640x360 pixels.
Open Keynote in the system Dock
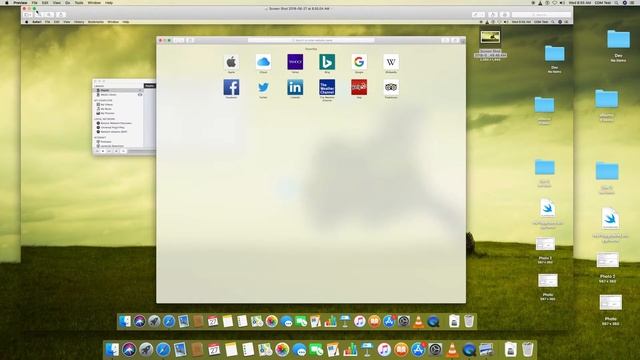pos(367,350)
